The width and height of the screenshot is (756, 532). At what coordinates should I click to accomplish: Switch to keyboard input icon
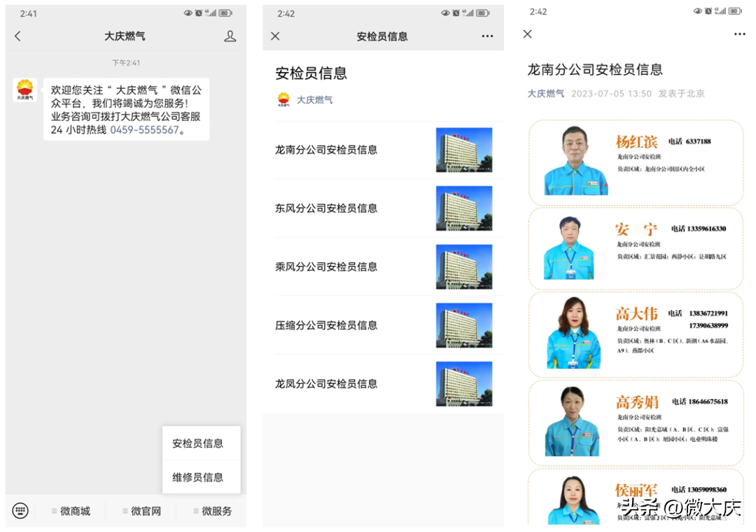pos(20,510)
